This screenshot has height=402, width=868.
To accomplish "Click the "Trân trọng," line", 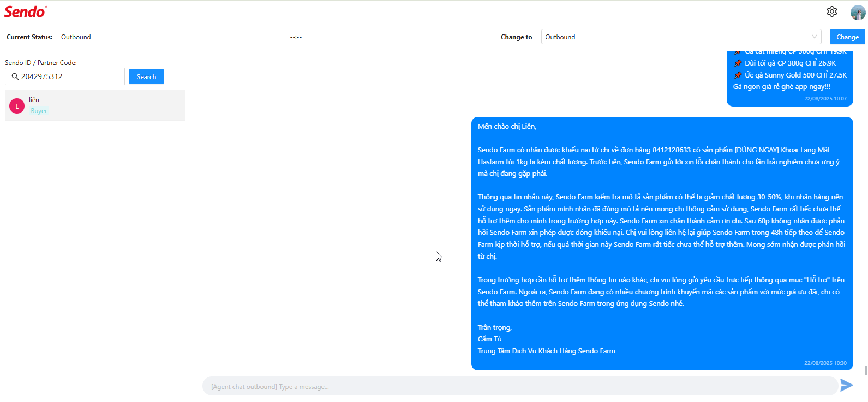I will 495,327.
